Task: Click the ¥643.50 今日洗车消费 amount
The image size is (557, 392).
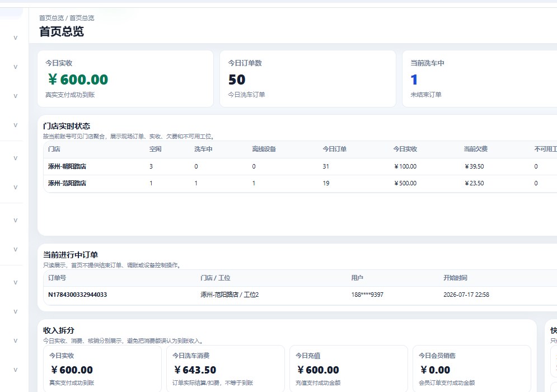Action: click(x=195, y=370)
